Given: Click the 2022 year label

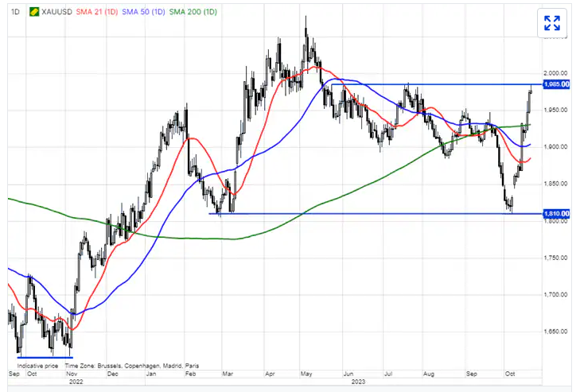Looking at the screenshot, I should point(76,382).
